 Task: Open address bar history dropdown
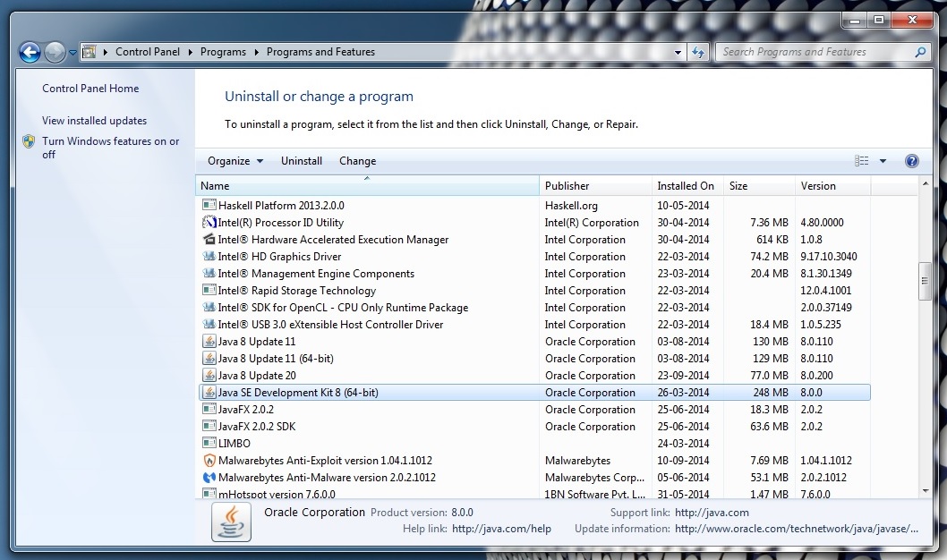(678, 53)
